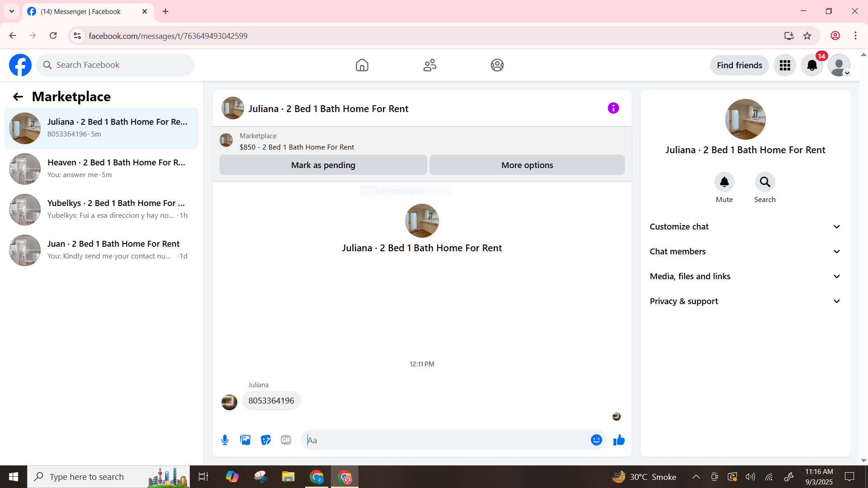This screenshot has width=868, height=488.
Task: Search in conversation via magnifier icon
Action: [x=765, y=182]
